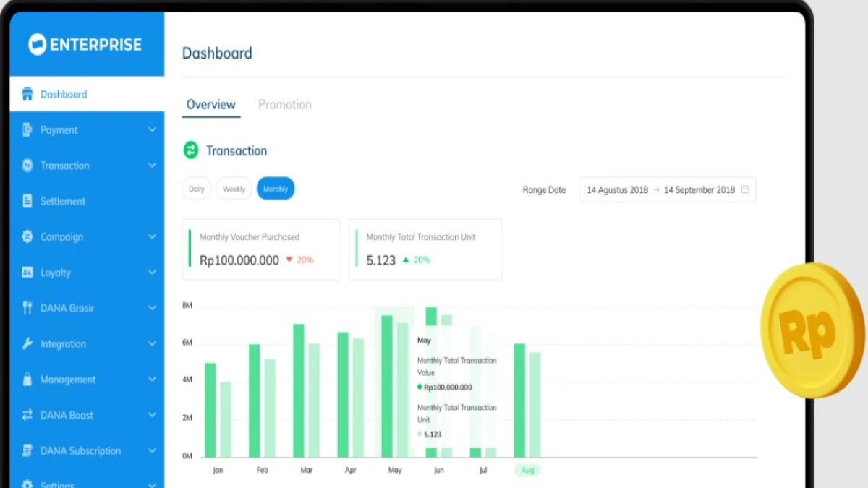Click the red down-trend arrow indicator
This screenshot has width=868, height=488.
(x=289, y=260)
